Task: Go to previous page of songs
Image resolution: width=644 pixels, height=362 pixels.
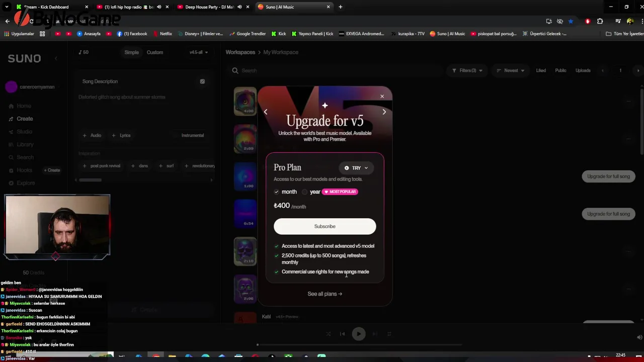Action: (603, 70)
